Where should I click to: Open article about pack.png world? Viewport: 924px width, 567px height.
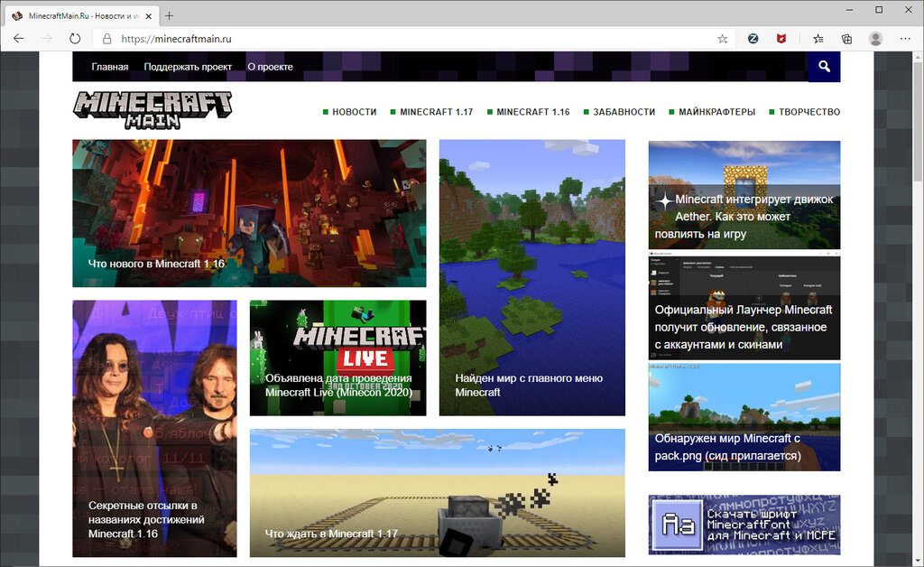click(744, 417)
